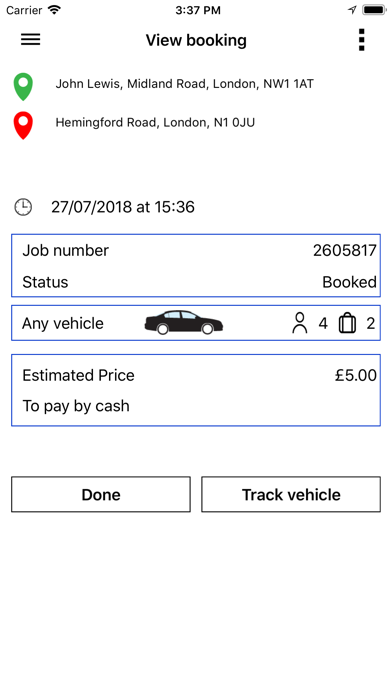Image resolution: width=392 pixels, height=696 pixels.
Task: Tap the black car vehicle icon
Action: [x=184, y=322]
